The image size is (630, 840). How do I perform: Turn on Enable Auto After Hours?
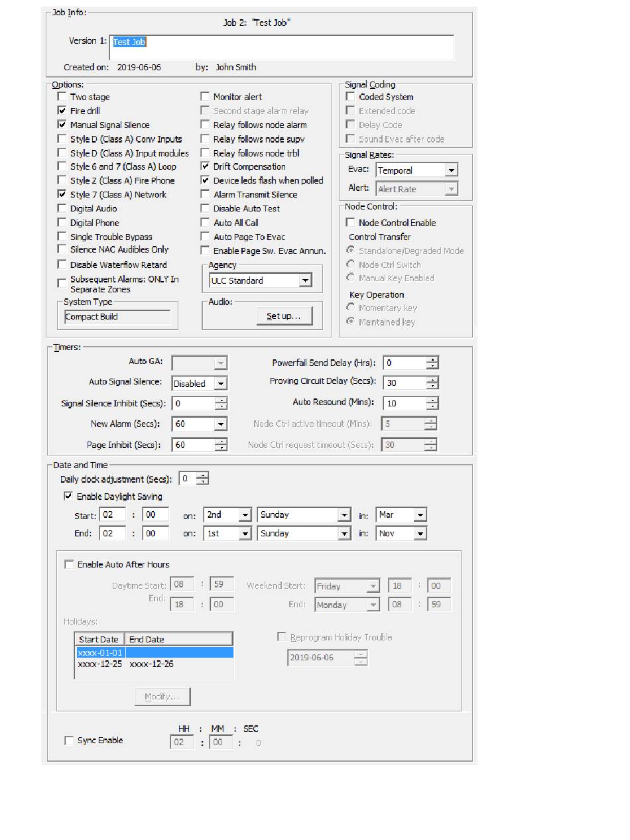coord(69,565)
